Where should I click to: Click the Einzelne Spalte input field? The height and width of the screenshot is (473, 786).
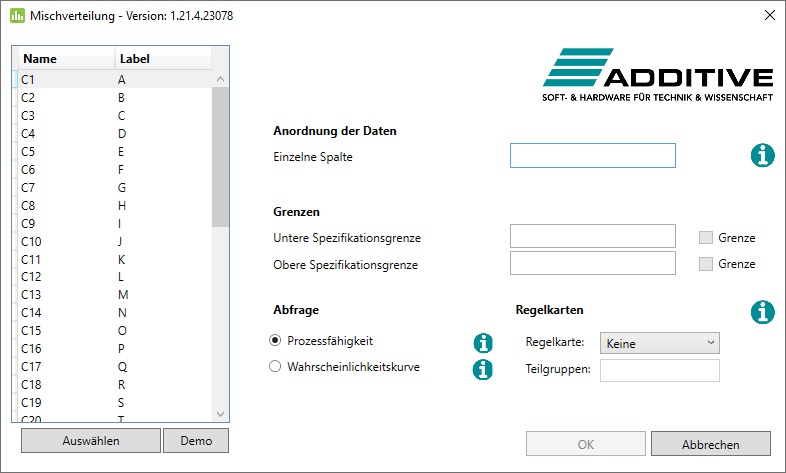(x=593, y=155)
